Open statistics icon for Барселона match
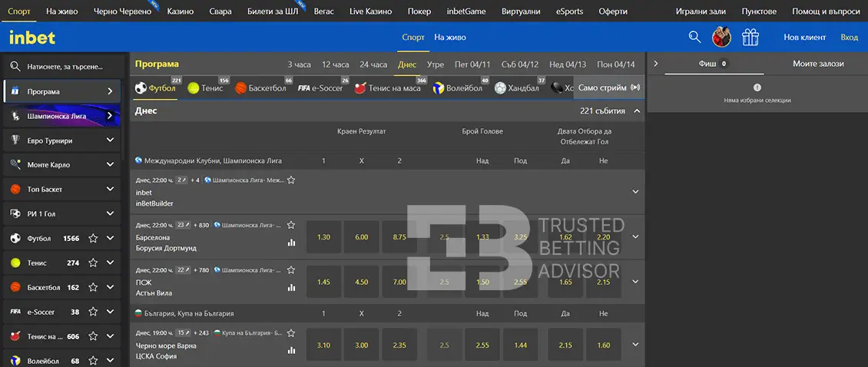This screenshot has height=367, width=868. click(x=291, y=243)
